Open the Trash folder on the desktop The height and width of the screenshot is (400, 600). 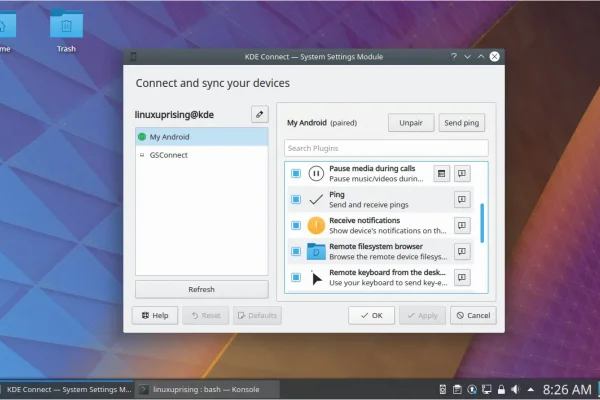(x=66, y=31)
